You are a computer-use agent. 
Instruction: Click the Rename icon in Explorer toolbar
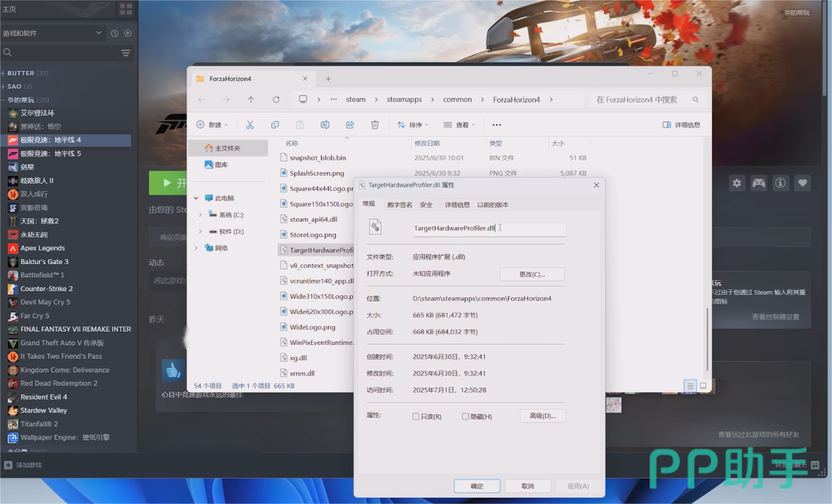(325, 125)
